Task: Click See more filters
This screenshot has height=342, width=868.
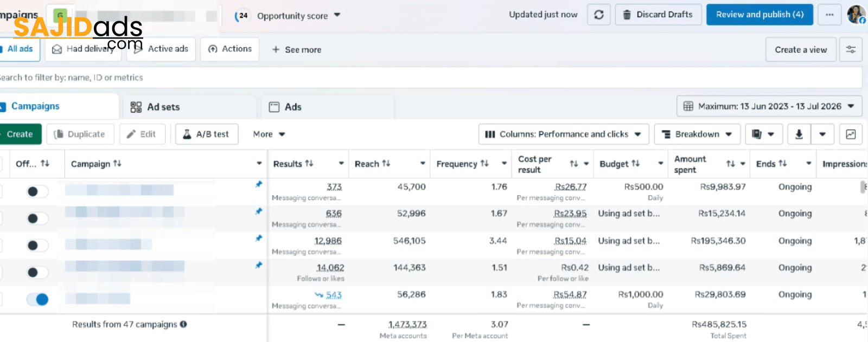Action: [x=297, y=49]
